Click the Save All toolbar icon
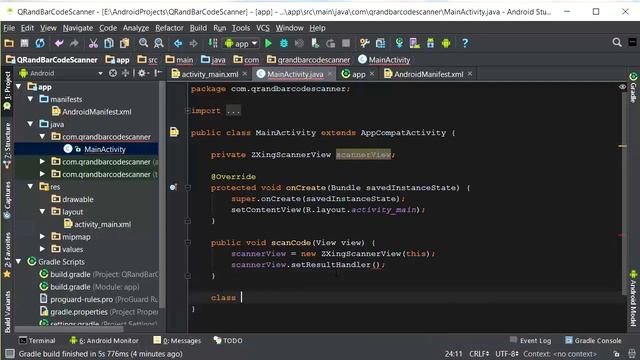The height and width of the screenshot is (360, 640). click(24, 43)
